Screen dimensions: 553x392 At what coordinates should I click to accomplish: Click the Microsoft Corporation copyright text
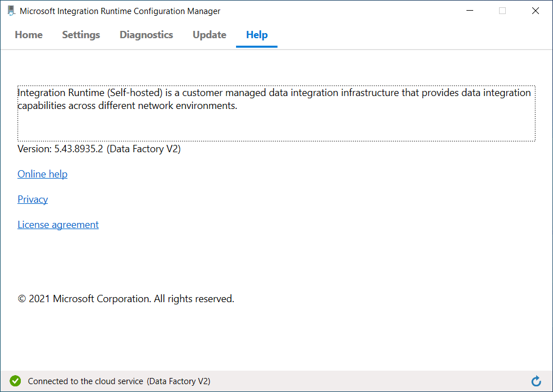(x=126, y=299)
